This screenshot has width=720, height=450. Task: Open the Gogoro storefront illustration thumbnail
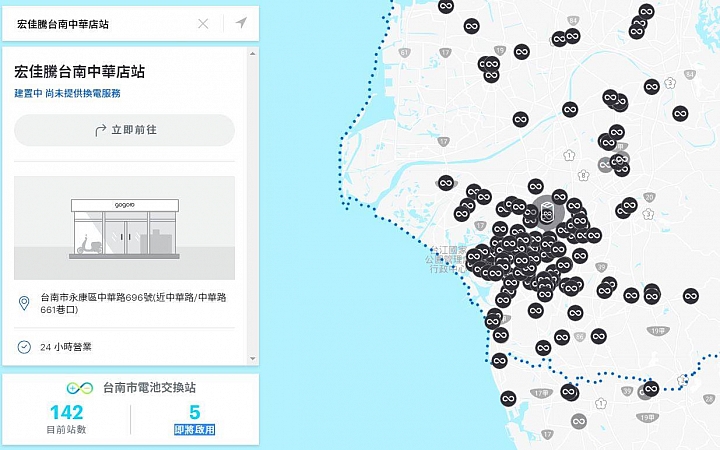124,228
